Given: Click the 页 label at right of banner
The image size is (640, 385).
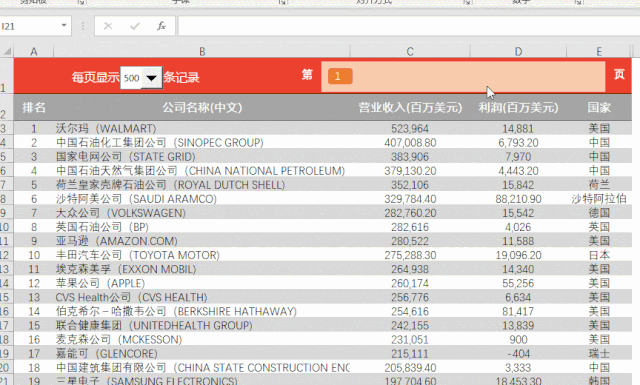Looking at the screenshot, I should (619, 74).
